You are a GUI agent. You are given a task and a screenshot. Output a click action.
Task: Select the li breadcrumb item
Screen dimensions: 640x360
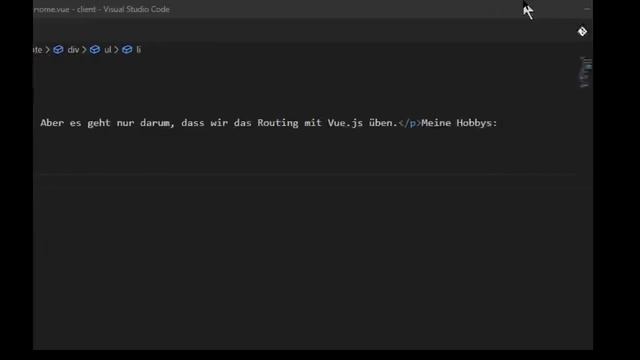pos(138,50)
